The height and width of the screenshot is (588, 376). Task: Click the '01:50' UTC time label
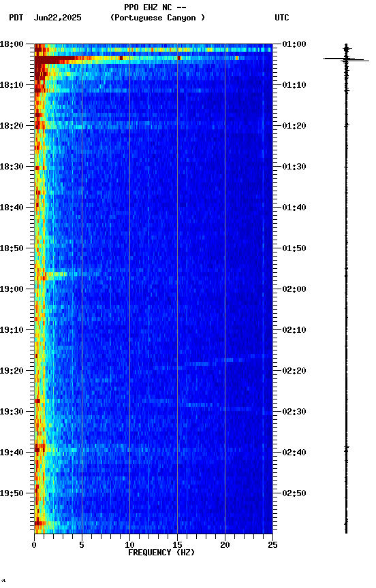pyautogui.click(x=294, y=248)
